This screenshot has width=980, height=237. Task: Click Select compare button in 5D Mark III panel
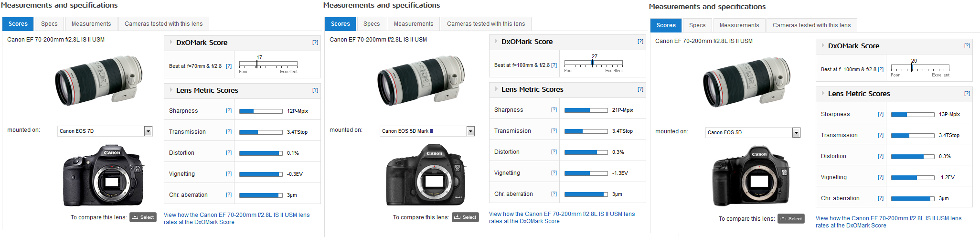pyautogui.click(x=465, y=217)
